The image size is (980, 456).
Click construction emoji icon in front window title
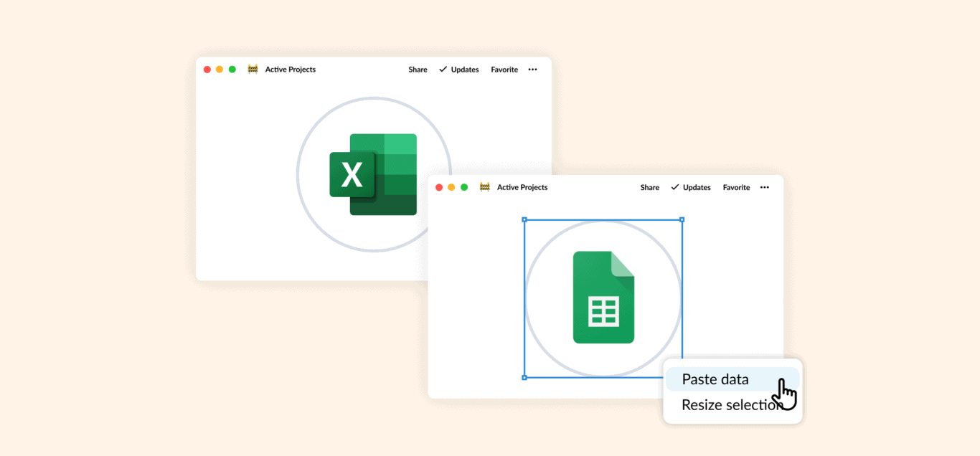[484, 187]
